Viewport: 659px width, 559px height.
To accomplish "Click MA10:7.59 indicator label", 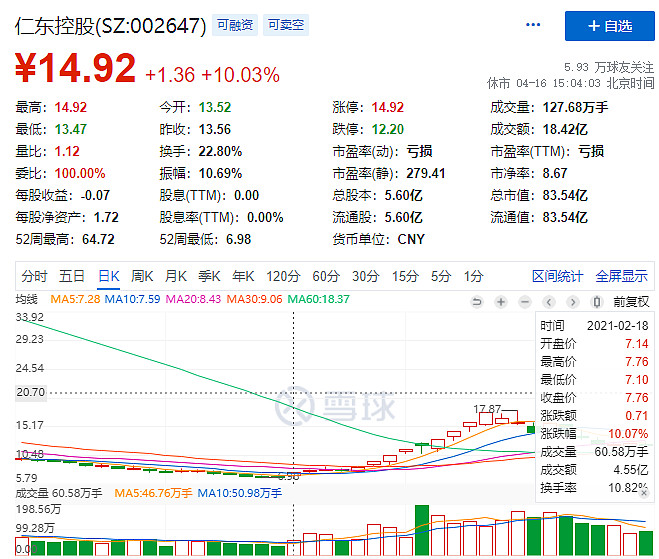I will [132, 299].
